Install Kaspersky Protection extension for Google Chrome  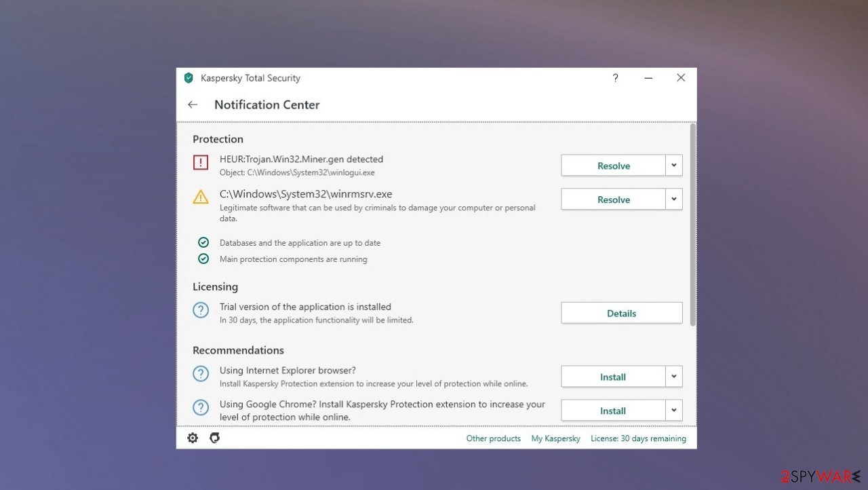pos(613,411)
